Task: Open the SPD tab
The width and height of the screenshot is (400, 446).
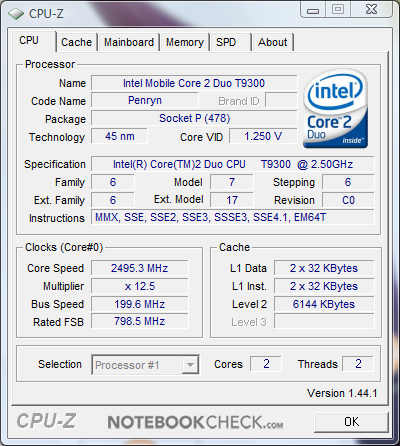Action: pyautogui.click(x=230, y=42)
